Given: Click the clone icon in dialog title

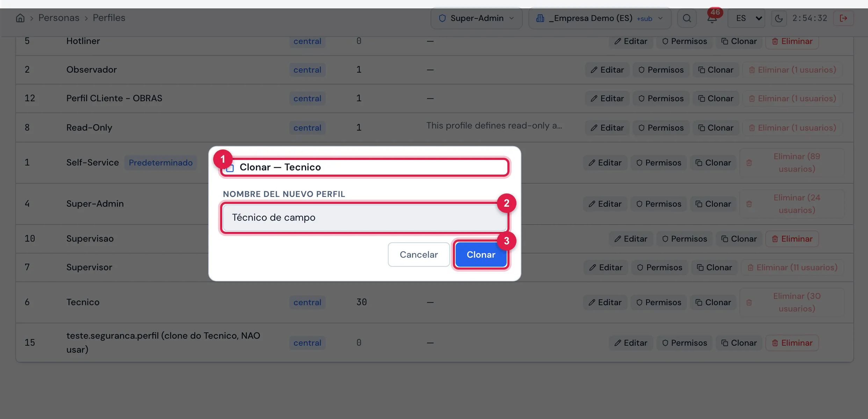Looking at the screenshot, I should (230, 168).
